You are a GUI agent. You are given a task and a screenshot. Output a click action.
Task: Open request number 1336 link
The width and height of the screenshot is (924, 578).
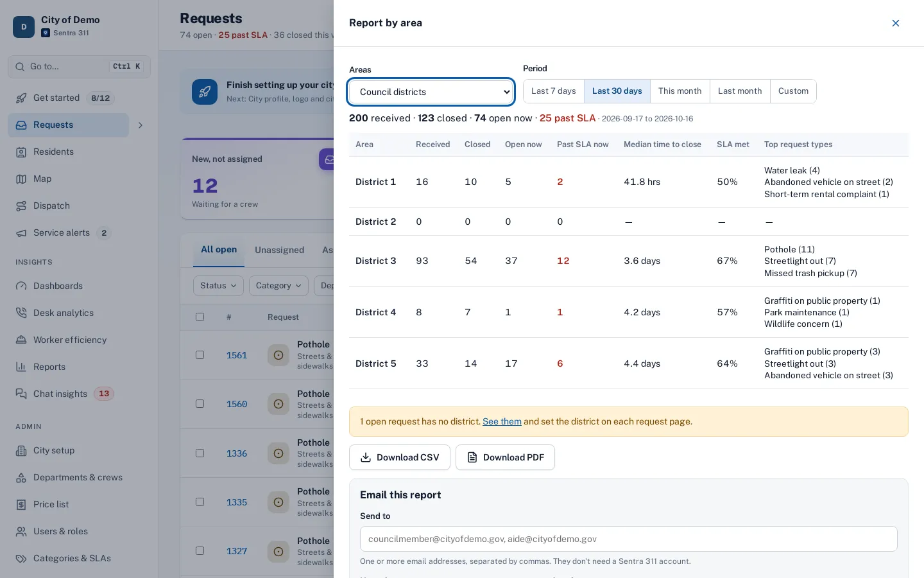point(237,453)
